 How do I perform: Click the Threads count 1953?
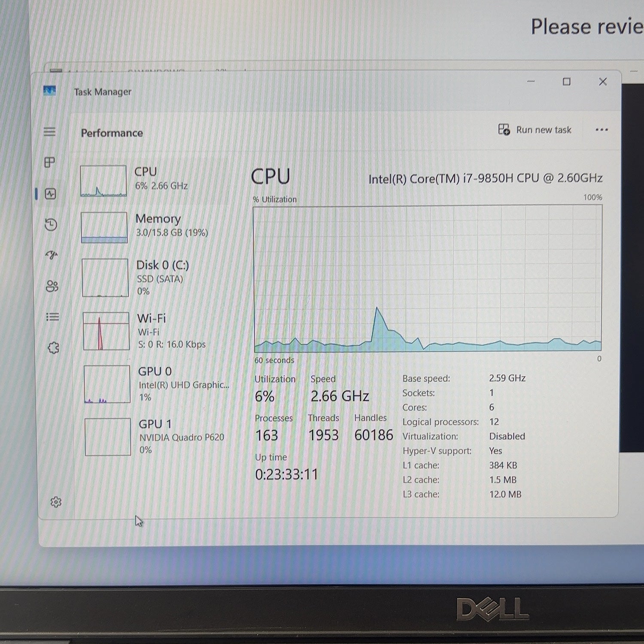(323, 435)
